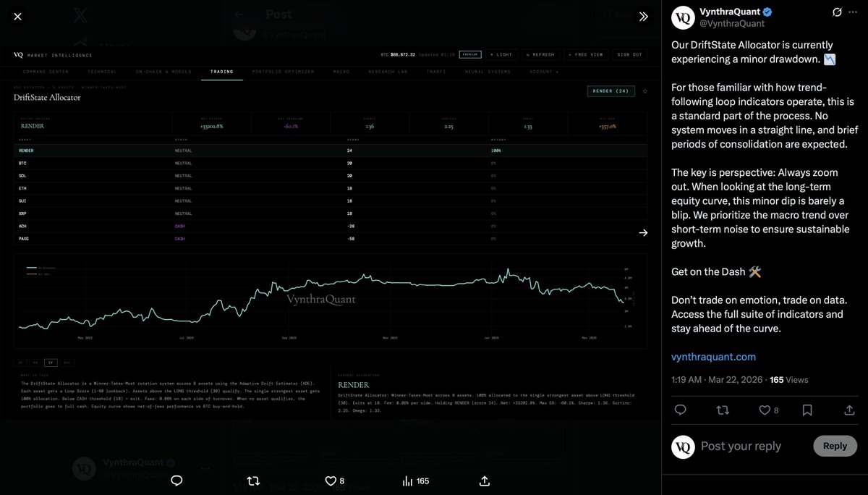Click the chart-decreasing emoji after 'drawdown.'

[829, 59]
